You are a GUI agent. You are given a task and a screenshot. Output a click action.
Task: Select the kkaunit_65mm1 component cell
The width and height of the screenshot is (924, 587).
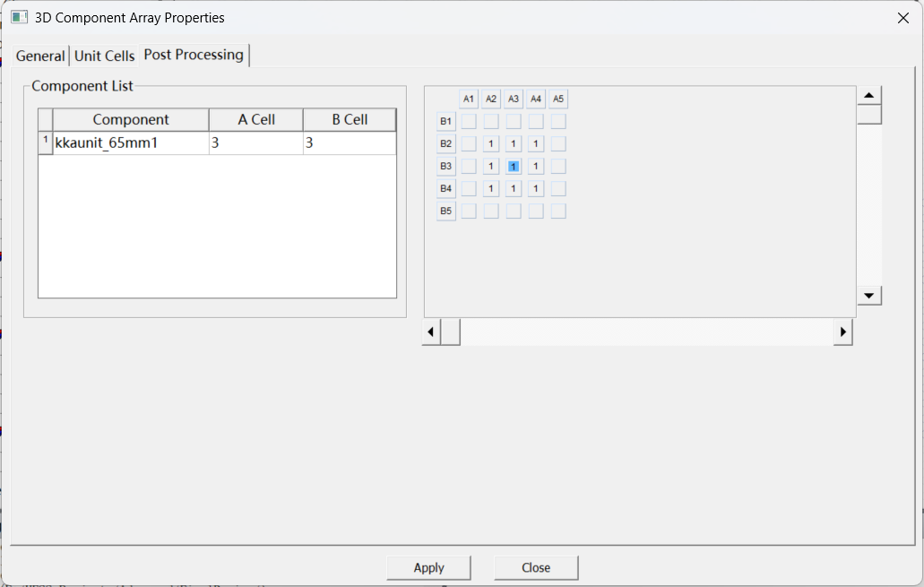(x=131, y=142)
